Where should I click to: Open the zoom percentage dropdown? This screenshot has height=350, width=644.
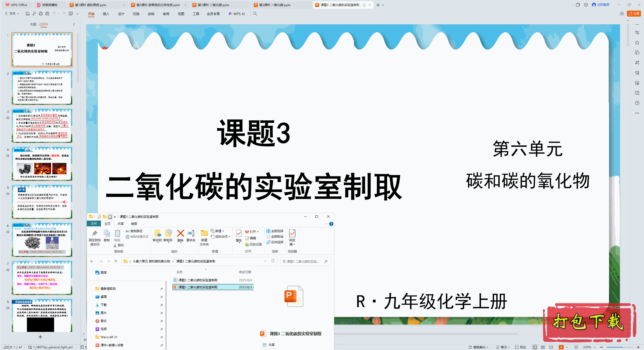pos(595,347)
